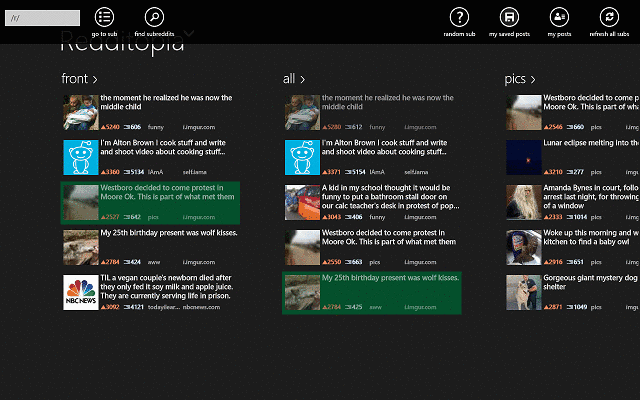Click nbcnews.com domain on TIL post

201,307
